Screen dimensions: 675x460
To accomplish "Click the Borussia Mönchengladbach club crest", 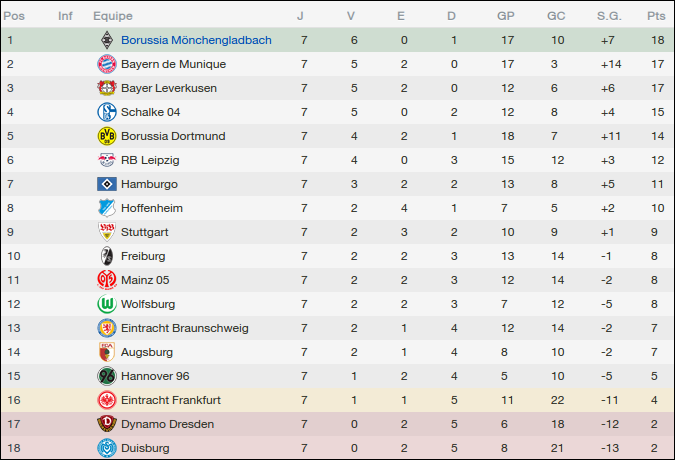I will (x=106, y=40).
